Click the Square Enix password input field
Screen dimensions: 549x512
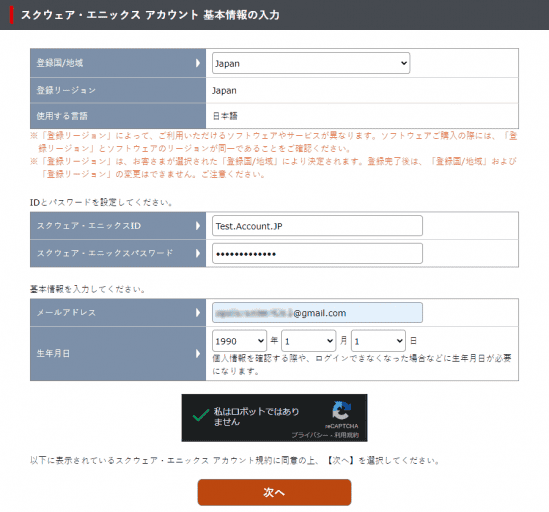coord(317,254)
